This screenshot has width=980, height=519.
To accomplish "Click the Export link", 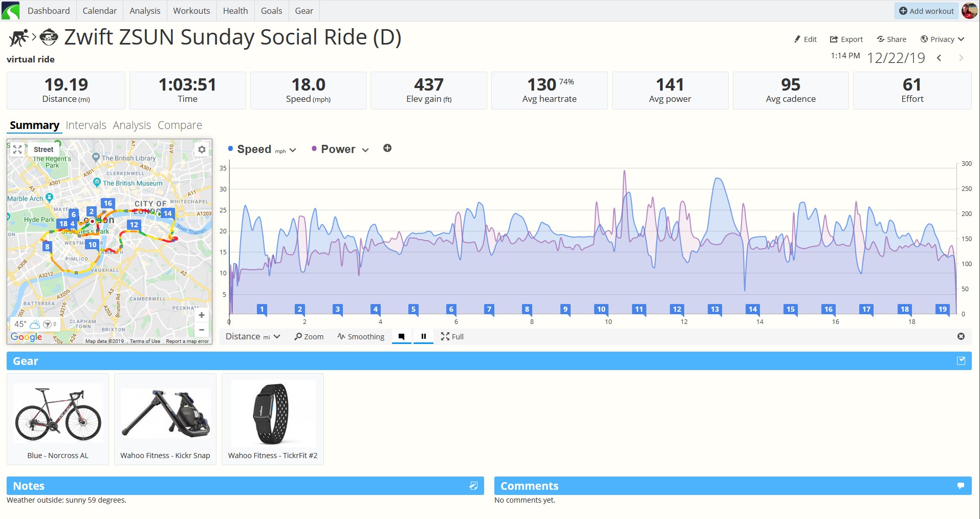I will (x=846, y=39).
